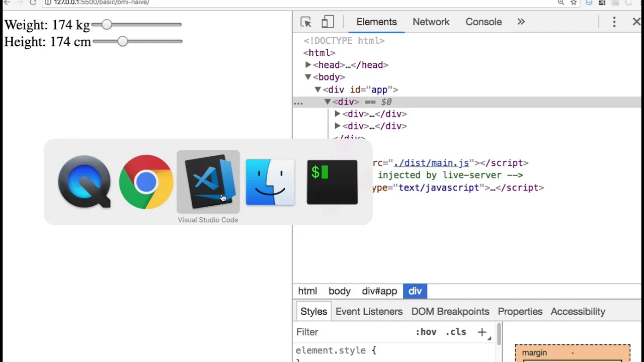This screenshot has width=644, height=362.
Task: Show more DevTools tabs via double chevron
Action: 521,22
